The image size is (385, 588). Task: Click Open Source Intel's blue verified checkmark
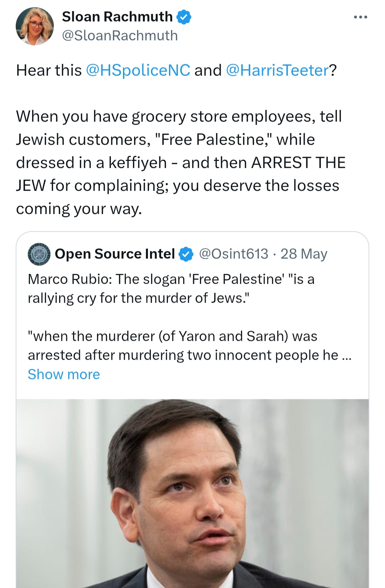point(186,254)
